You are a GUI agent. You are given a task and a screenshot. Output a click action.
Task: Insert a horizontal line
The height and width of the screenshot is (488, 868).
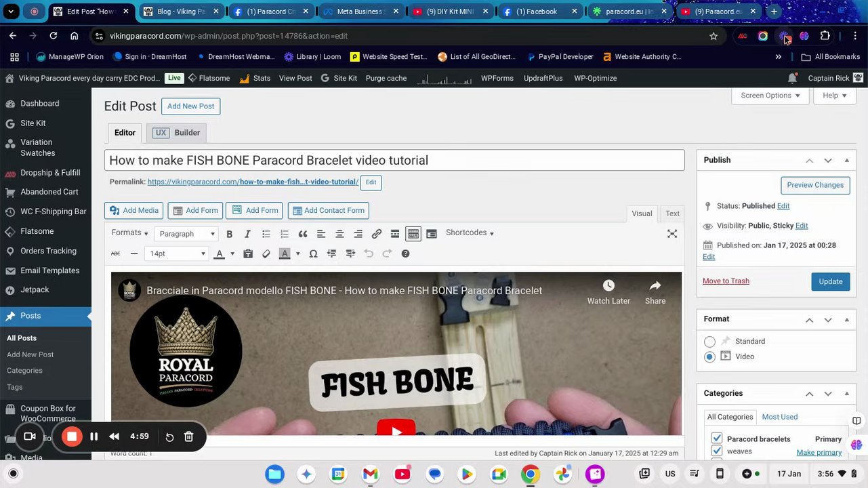[134, 253]
